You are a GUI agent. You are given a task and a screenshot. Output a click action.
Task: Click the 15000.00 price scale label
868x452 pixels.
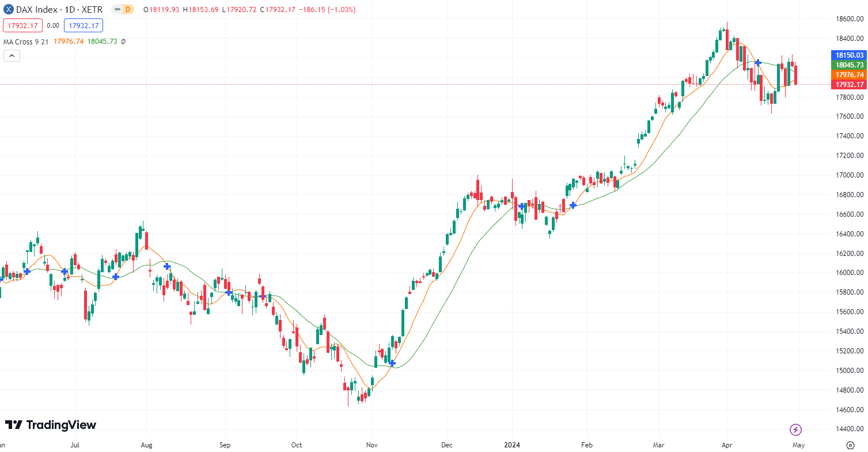pos(850,371)
